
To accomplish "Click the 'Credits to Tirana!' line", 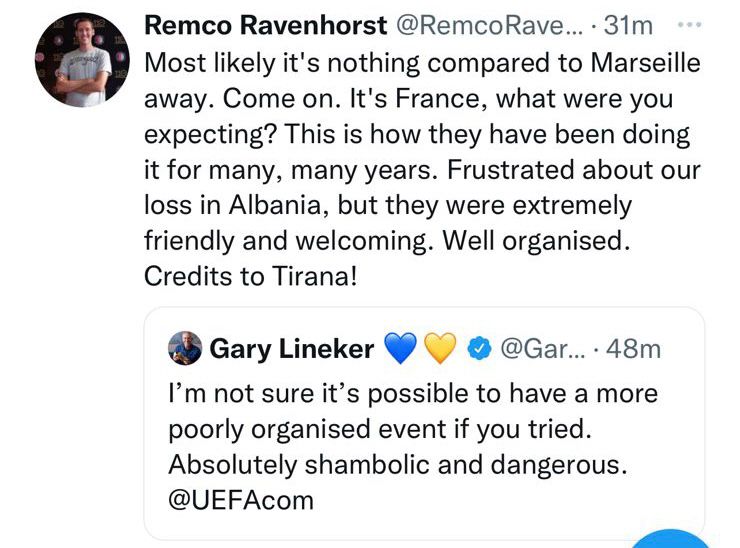I will (x=251, y=276).
